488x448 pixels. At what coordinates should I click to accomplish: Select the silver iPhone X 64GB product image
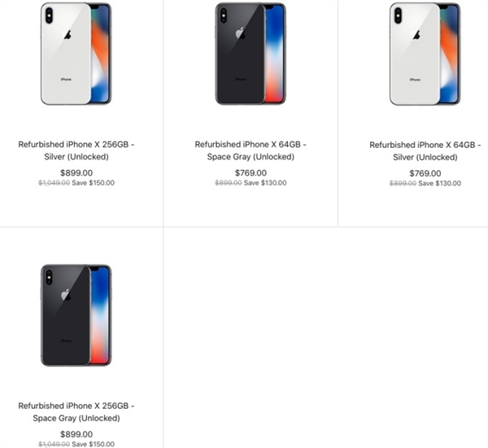click(425, 54)
